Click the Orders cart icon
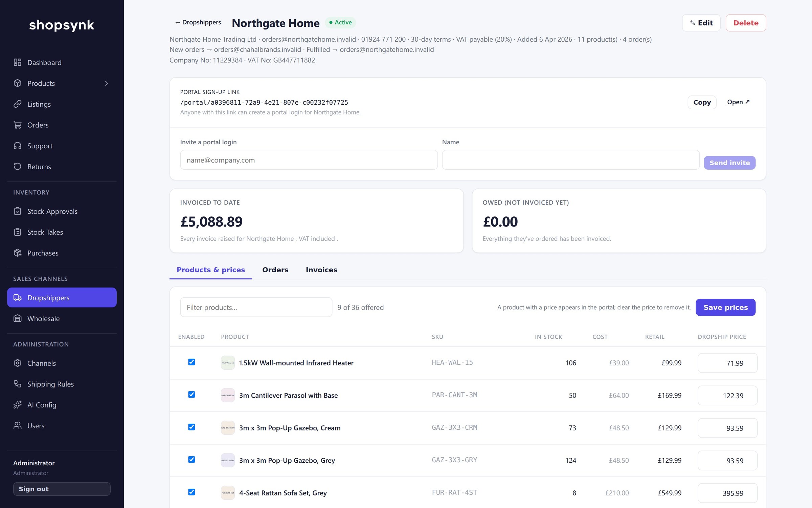The width and height of the screenshot is (812, 508). click(18, 125)
